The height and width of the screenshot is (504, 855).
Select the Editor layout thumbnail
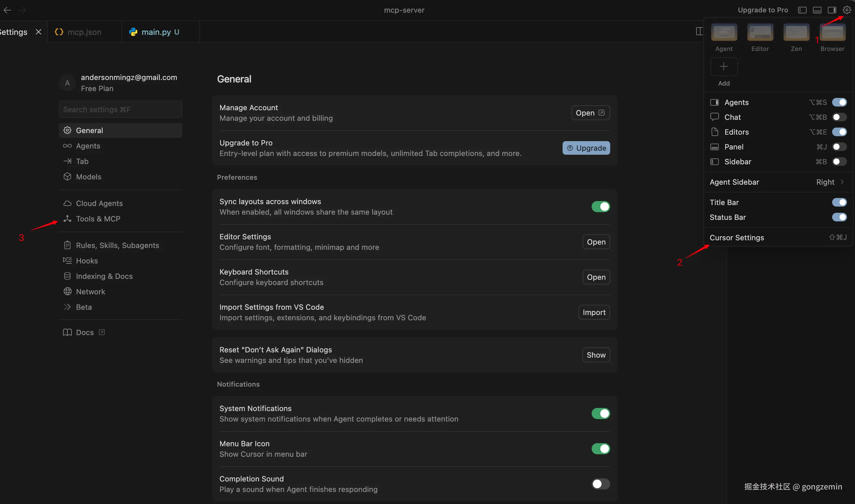[760, 32]
